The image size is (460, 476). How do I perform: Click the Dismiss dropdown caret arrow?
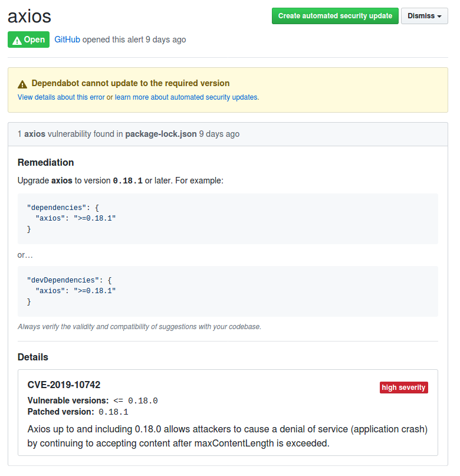(439, 17)
